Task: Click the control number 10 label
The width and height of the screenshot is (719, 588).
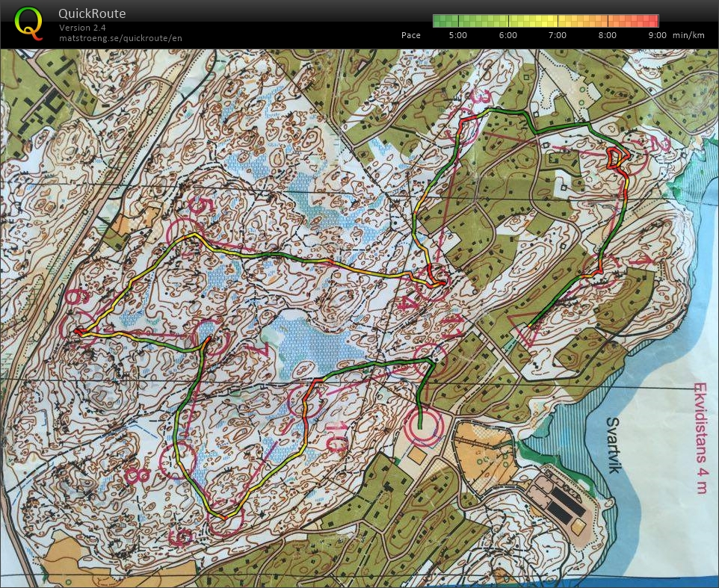Action: pyautogui.click(x=338, y=437)
